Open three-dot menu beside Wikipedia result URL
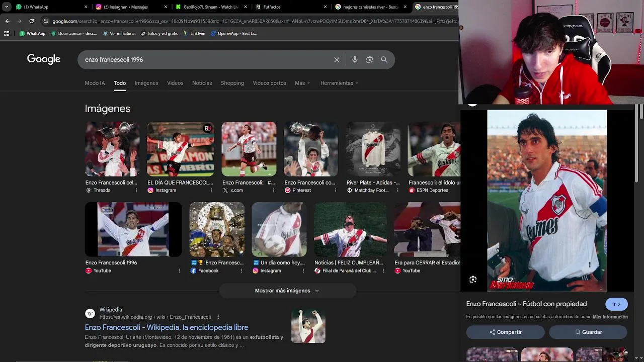The width and height of the screenshot is (644, 362). pyautogui.click(x=218, y=317)
